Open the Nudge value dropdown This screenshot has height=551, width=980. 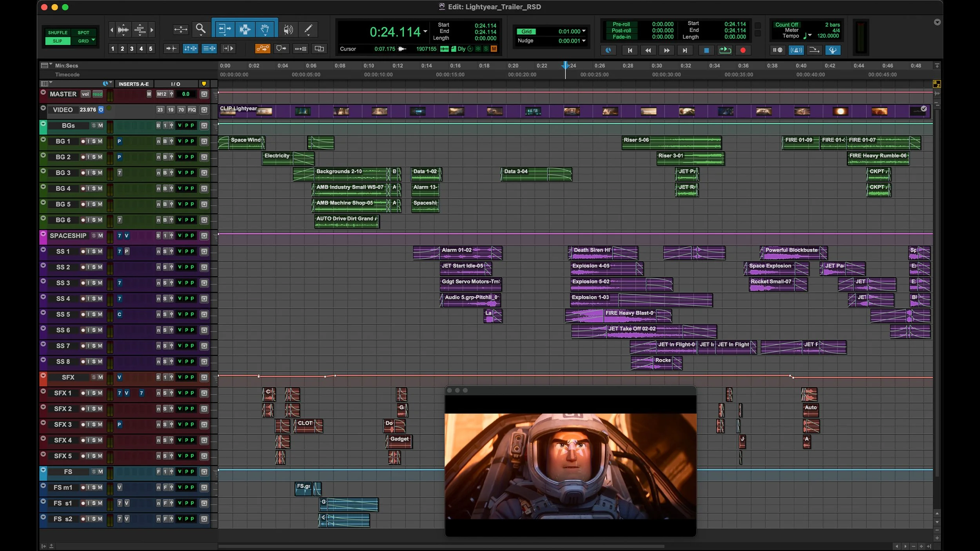point(584,41)
